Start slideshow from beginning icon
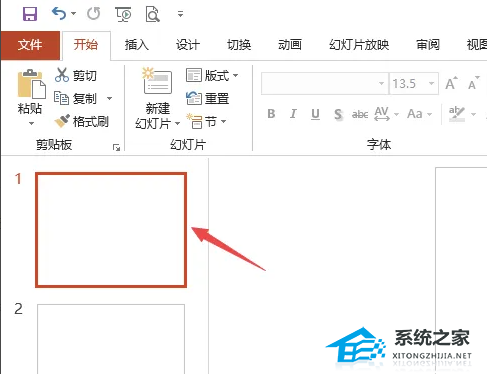This screenshot has width=487, height=374. point(123,14)
